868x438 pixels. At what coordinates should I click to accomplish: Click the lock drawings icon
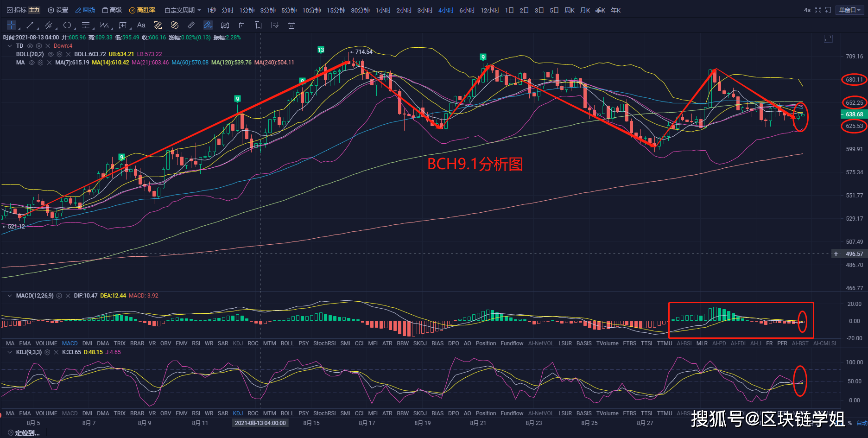(241, 25)
